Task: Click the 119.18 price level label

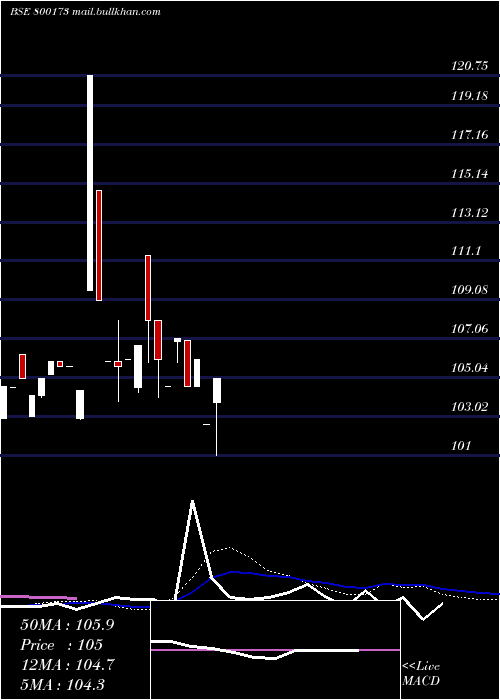Action: 469,96
